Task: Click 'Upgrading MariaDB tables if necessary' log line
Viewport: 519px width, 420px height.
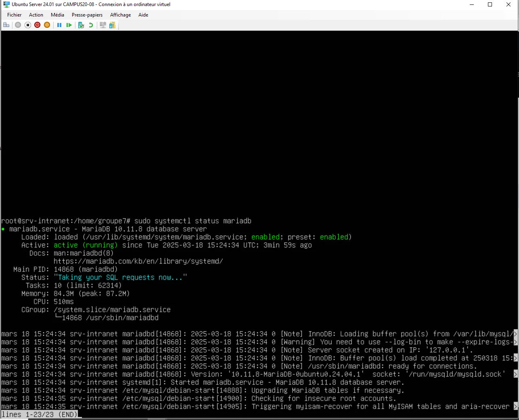Action: [x=203, y=390]
